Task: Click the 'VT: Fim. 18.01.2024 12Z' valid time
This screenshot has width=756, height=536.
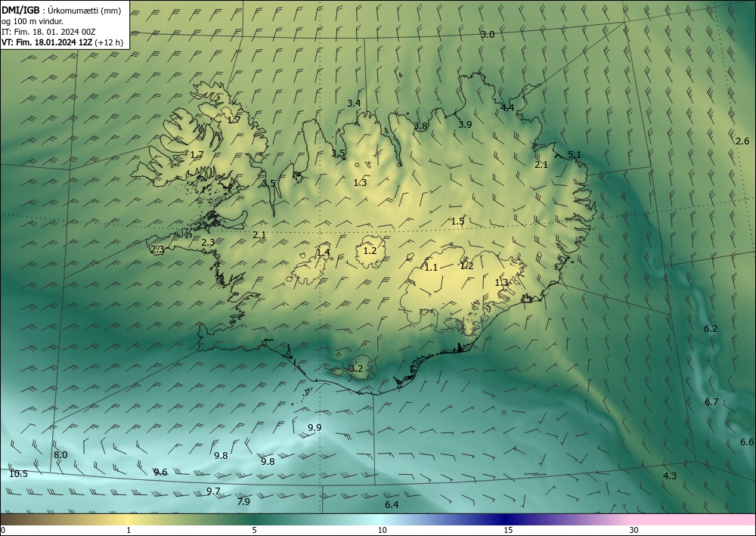Action: coord(47,42)
